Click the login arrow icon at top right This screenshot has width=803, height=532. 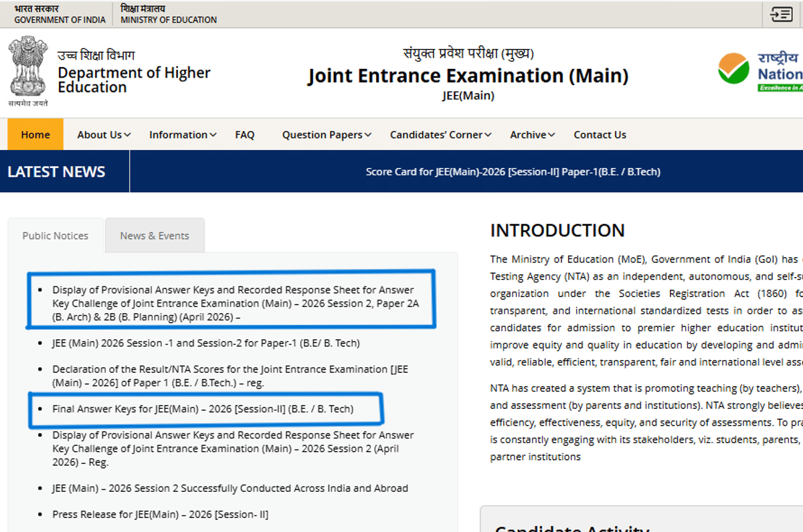[781, 14]
